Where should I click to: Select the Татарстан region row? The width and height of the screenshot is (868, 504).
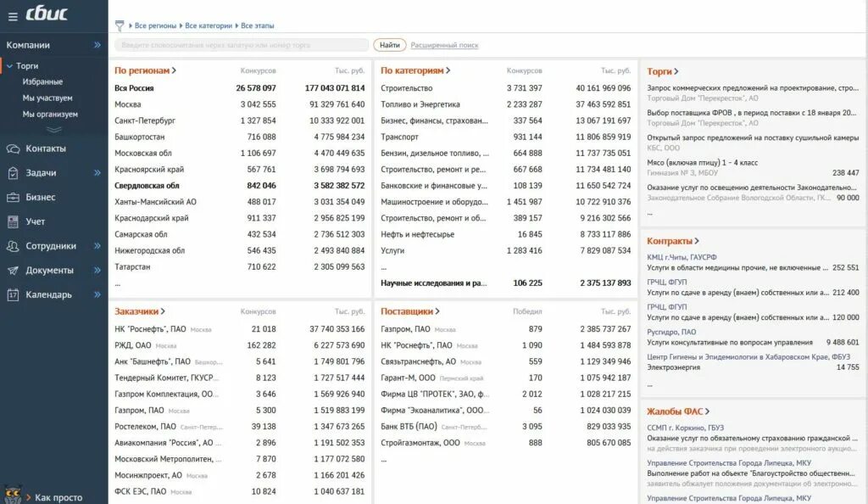(240, 266)
